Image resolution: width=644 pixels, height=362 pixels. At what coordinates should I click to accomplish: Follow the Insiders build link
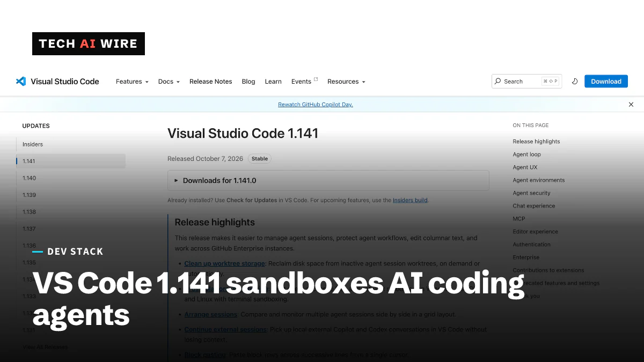pos(410,200)
